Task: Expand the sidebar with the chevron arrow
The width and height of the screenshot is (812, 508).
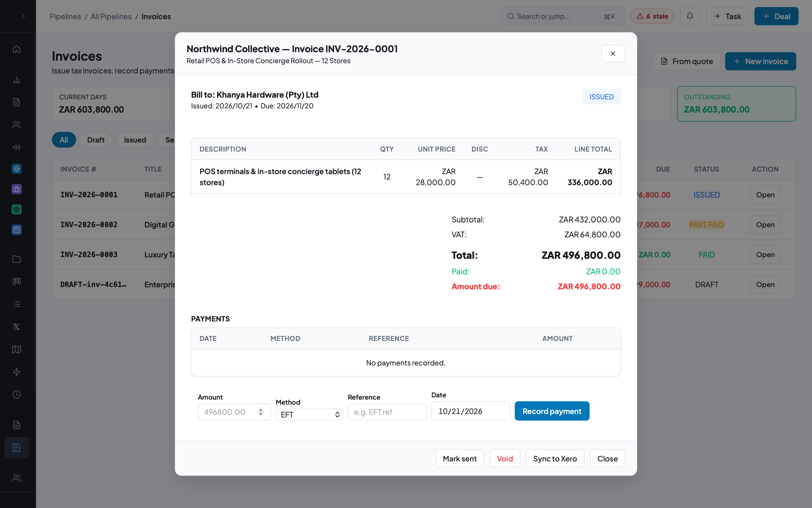Action: [x=23, y=16]
